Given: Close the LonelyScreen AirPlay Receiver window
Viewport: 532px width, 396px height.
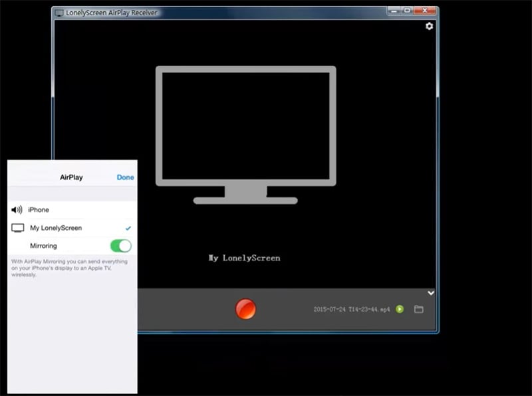Looking at the screenshot, I should (x=424, y=11).
